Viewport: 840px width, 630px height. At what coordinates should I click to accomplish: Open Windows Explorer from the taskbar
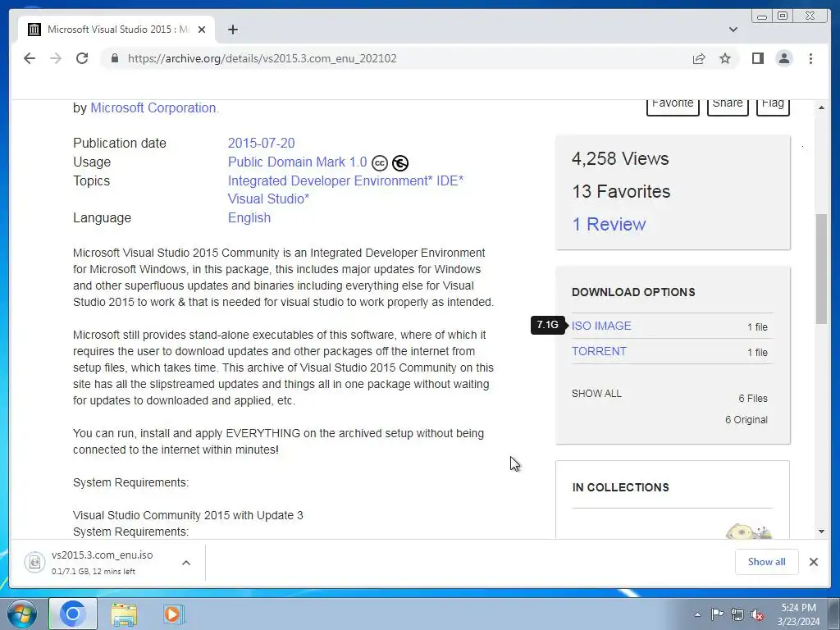click(125, 614)
